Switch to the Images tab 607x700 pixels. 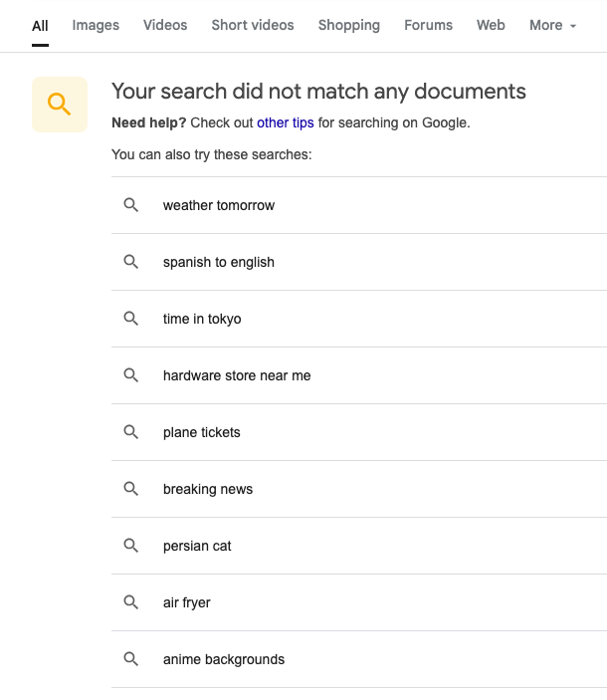pos(96,25)
